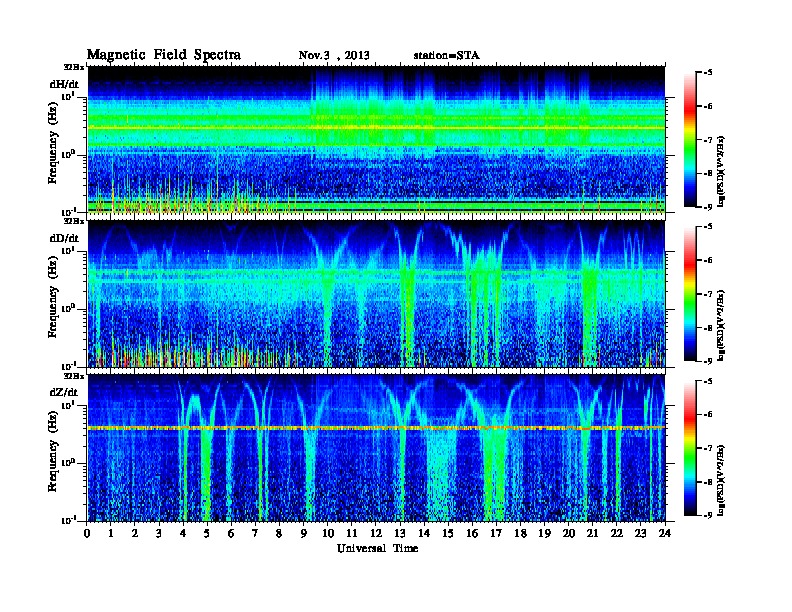This screenshot has height=612, width=792.
Task: Click hour "3" tick on Universal Time axis
Action: point(159,534)
